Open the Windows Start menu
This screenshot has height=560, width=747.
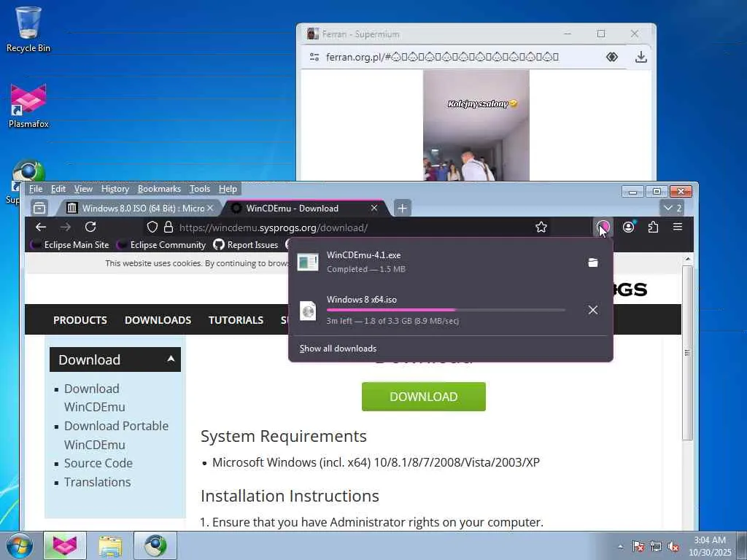tap(20, 545)
